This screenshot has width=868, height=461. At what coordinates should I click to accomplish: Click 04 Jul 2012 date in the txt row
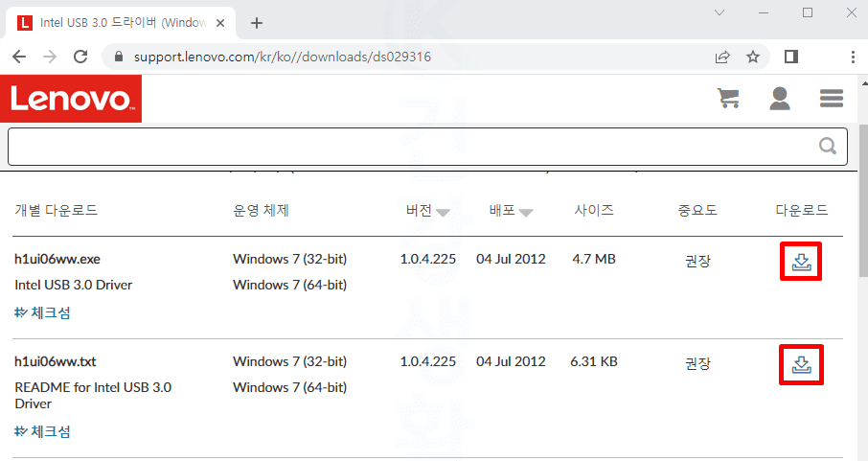511,362
